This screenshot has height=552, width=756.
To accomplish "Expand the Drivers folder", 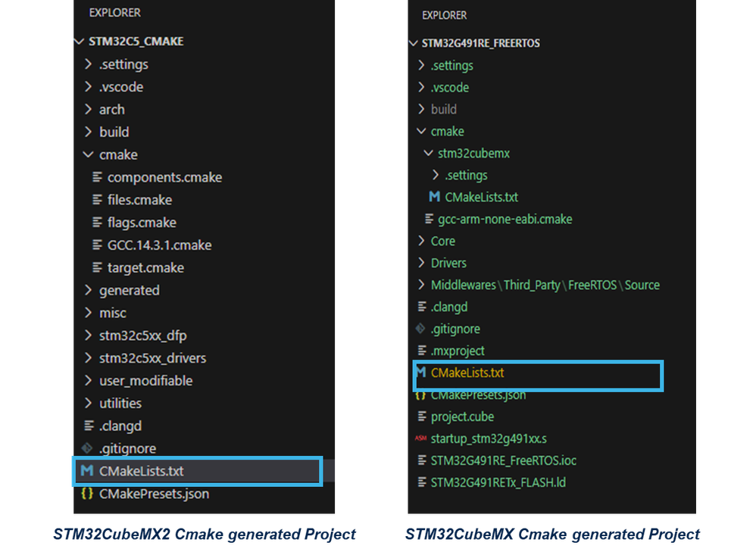I will [x=421, y=263].
